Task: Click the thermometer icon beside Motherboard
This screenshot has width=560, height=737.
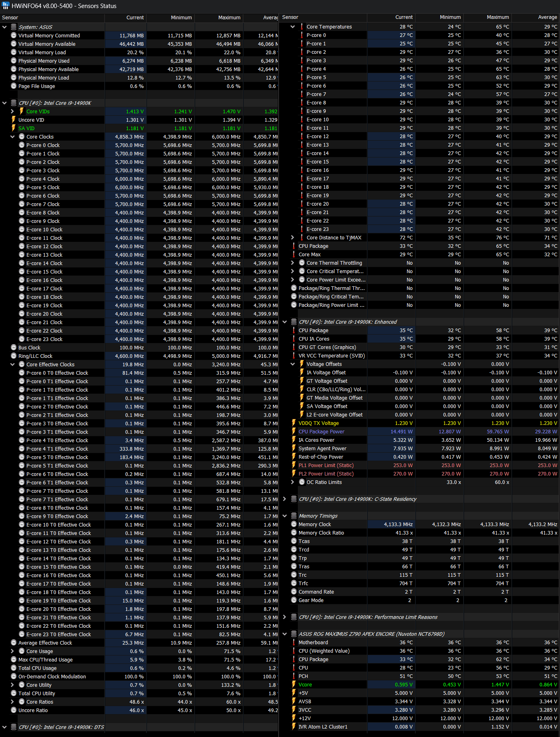Action: pyautogui.click(x=294, y=642)
